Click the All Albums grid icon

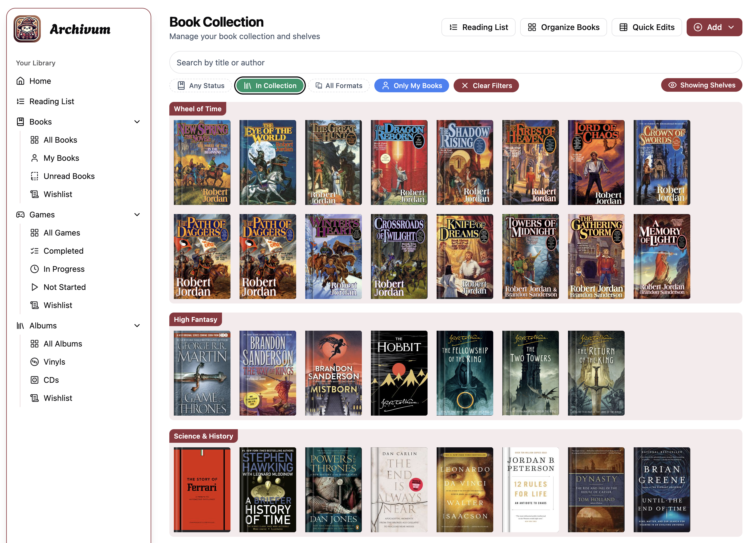34,344
